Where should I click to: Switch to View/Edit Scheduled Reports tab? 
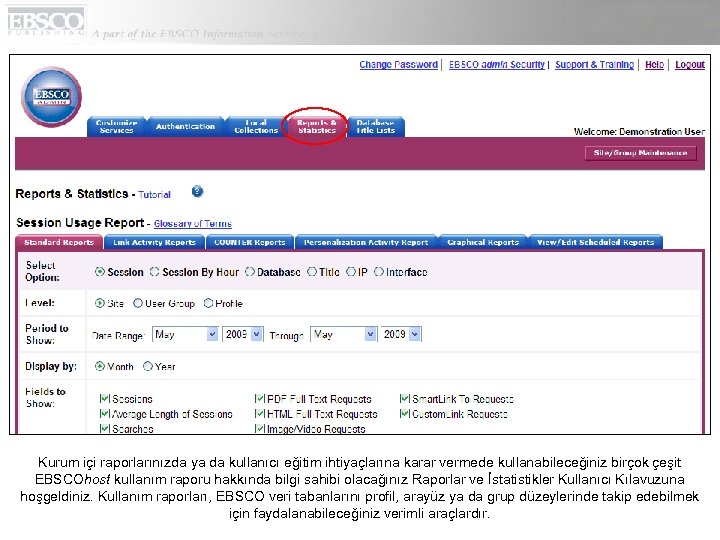click(596, 242)
